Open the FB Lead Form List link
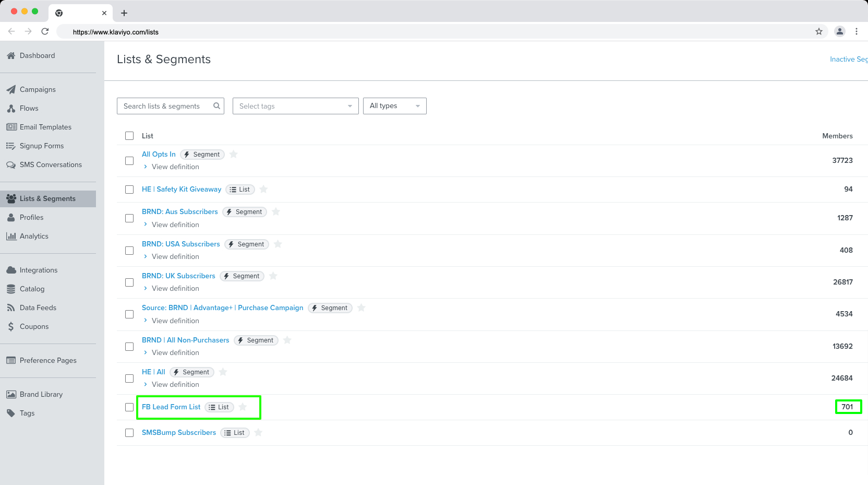868x485 pixels. 171,407
